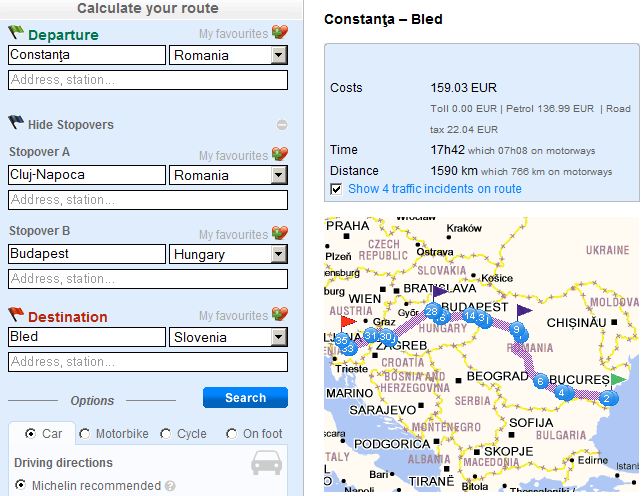
Task: Click route marker 9 in Romania
Action: 516,329
